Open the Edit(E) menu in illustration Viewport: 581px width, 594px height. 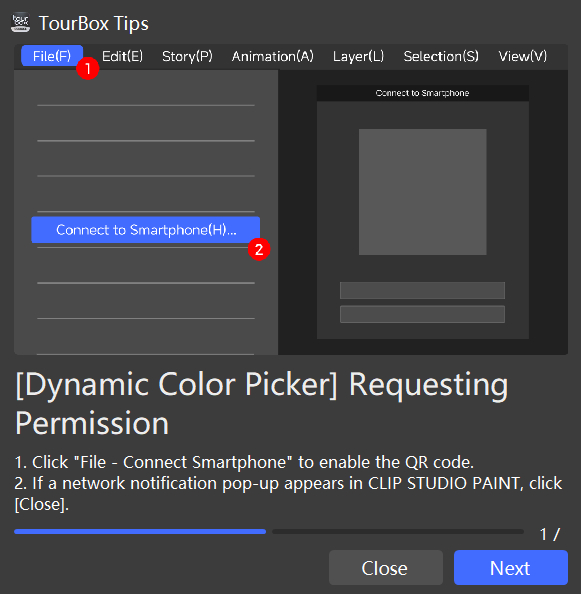[122, 56]
